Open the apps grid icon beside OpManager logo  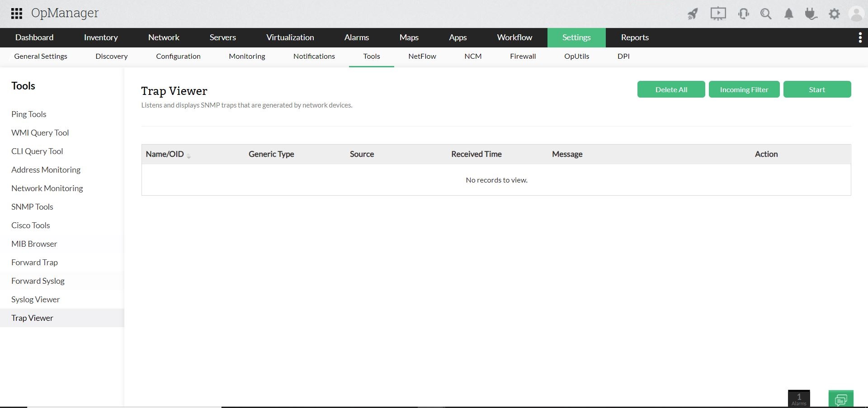coord(17,14)
